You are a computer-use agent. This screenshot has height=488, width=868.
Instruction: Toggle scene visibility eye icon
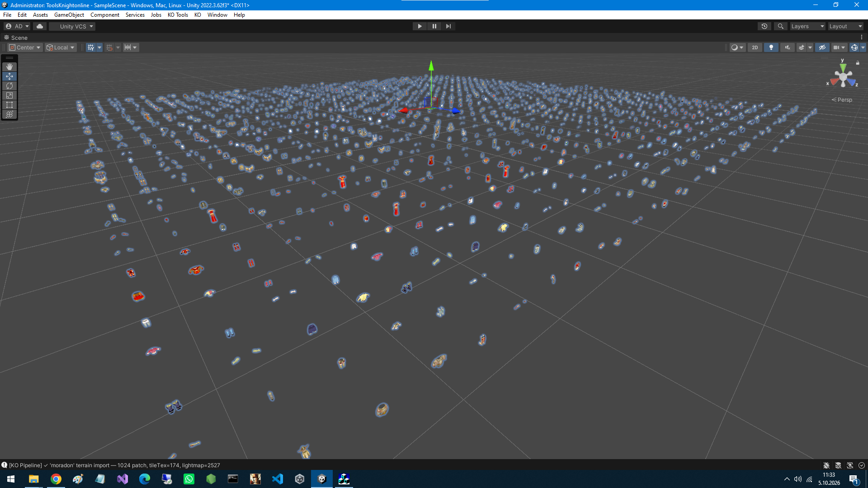822,47
